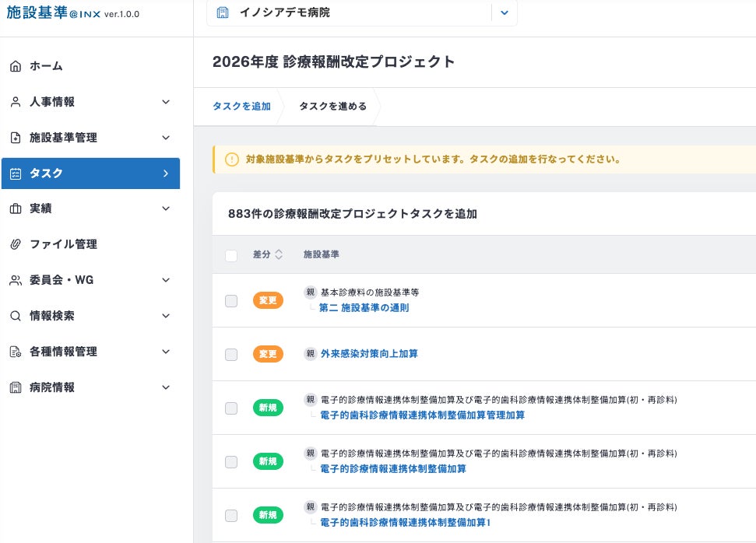Click the 病院情報 building icon

(x=16, y=387)
